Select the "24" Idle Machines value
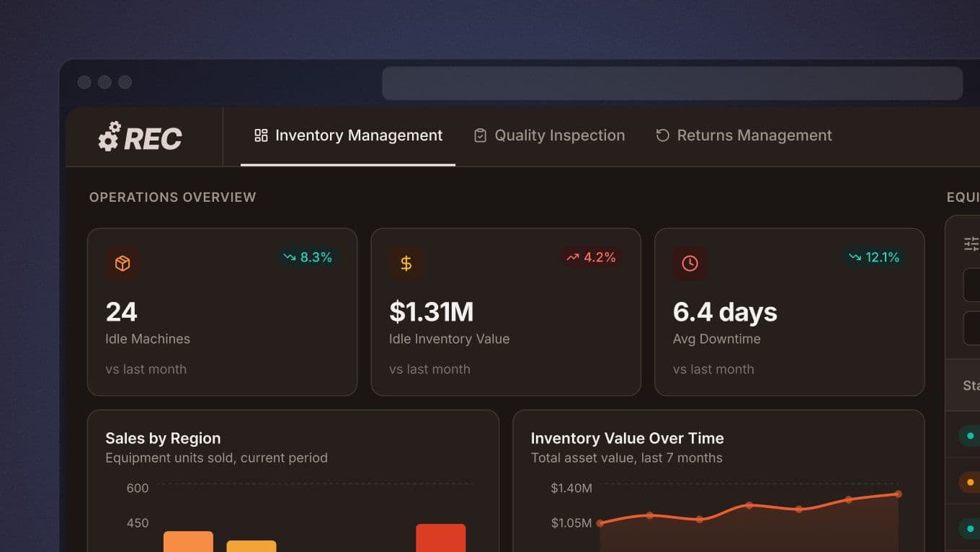The width and height of the screenshot is (980, 552). point(121,312)
